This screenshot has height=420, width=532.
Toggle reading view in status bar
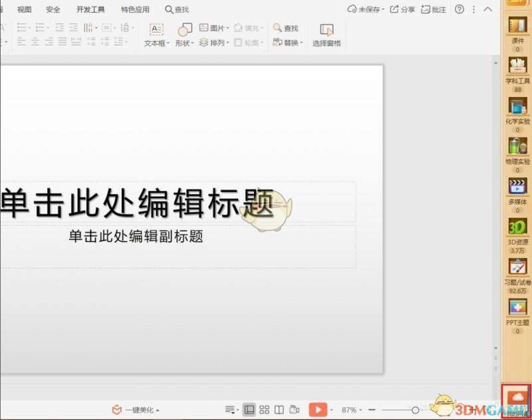[x=279, y=409]
